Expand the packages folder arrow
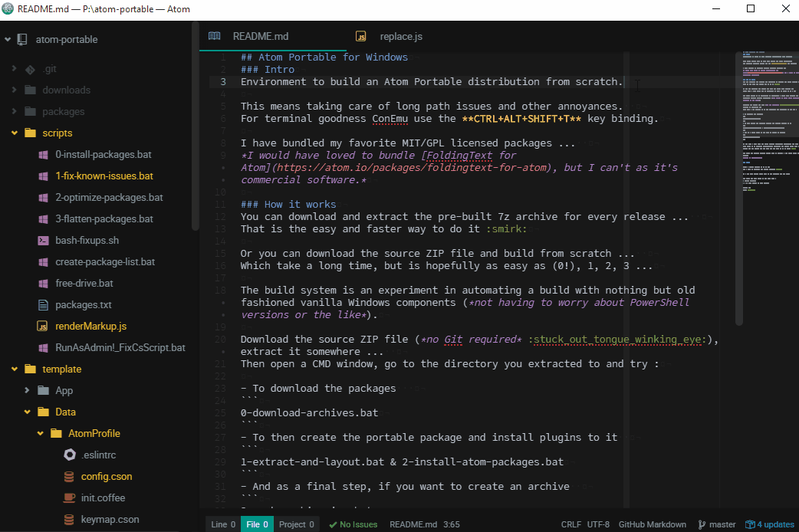Screen dimensions: 799x532 [x=15, y=111]
